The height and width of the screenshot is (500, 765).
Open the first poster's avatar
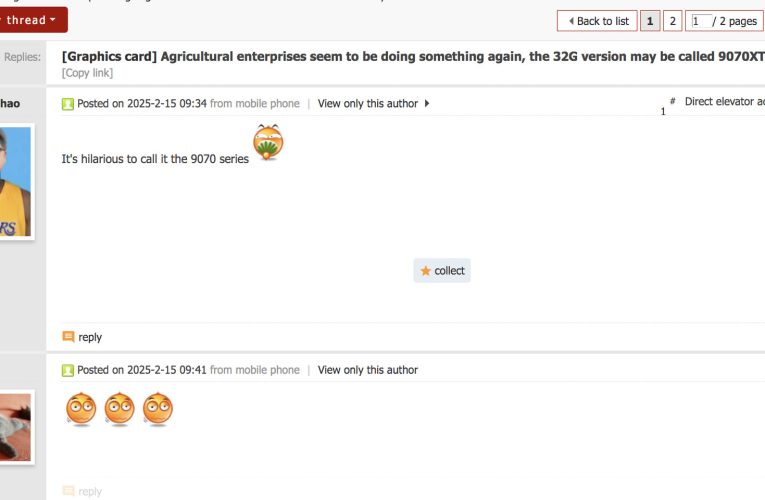15,181
